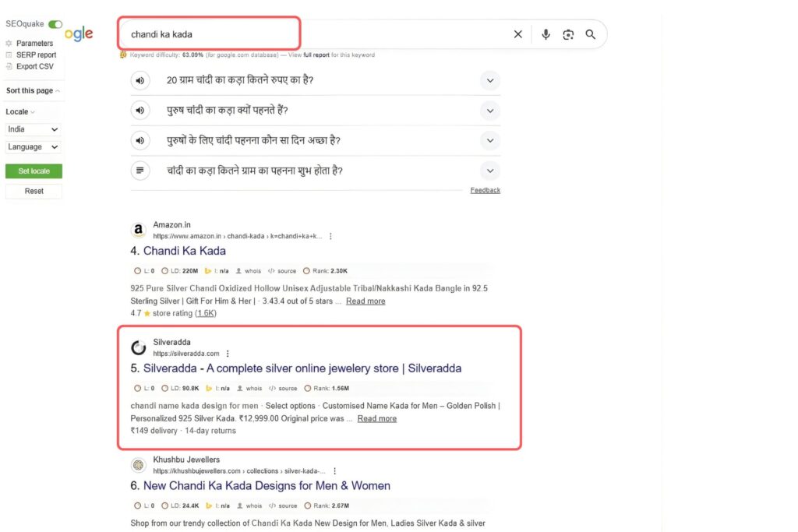The width and height of the screenshot is (798, 532).
Task: Click Read more in the Amazon snippet
Action: coord(365,301)
